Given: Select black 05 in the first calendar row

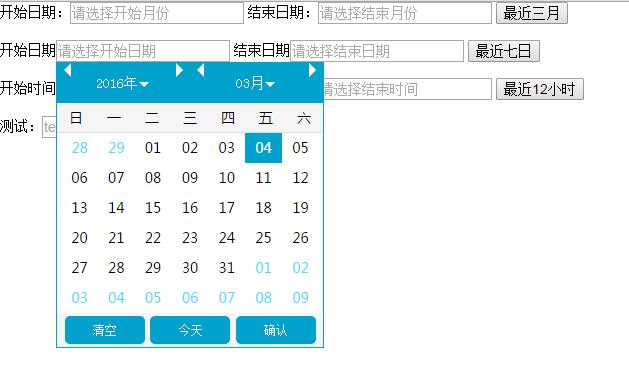Looking at the screenshot, I should [x=300, y=148].
